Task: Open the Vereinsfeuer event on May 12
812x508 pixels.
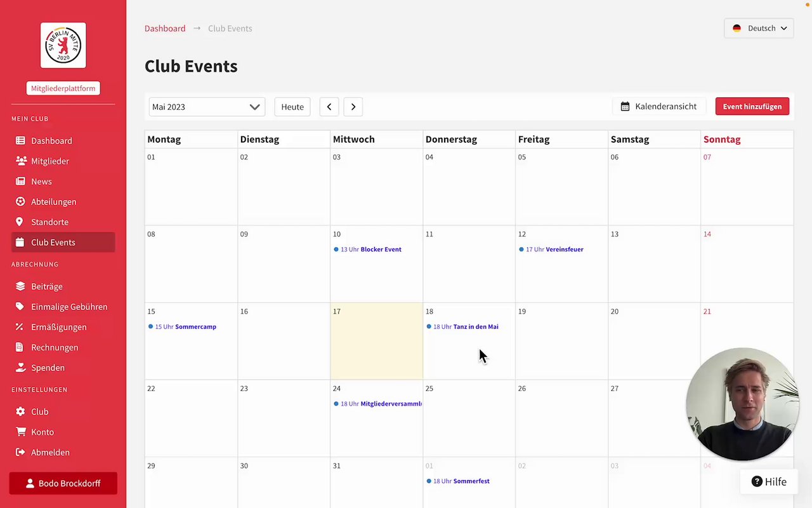Action: 564,250
